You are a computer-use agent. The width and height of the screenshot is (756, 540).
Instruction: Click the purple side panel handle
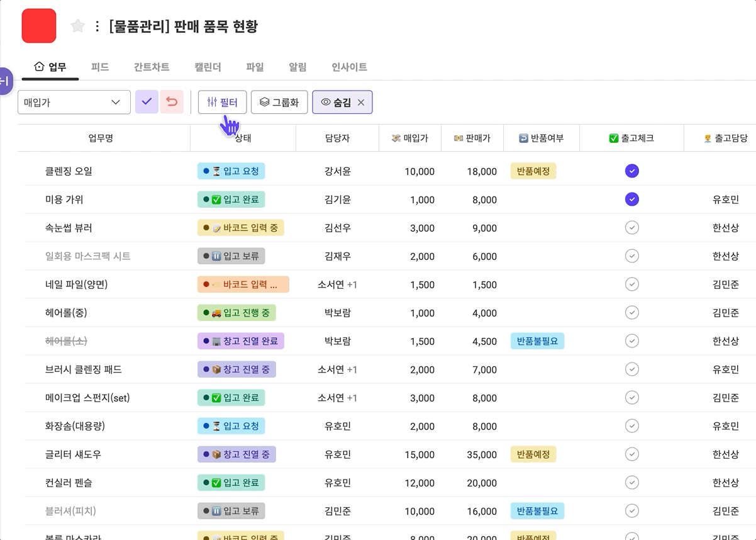point(5,81)
